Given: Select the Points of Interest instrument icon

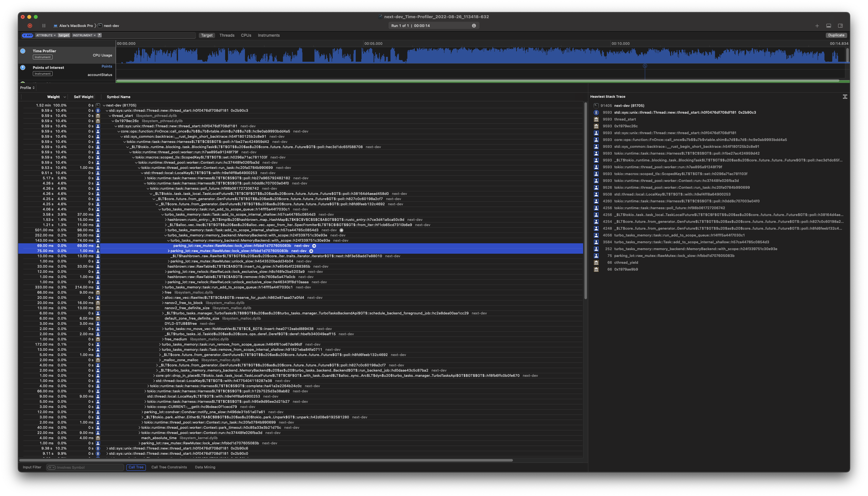Looking at the screenshot, I should point(22,68).
